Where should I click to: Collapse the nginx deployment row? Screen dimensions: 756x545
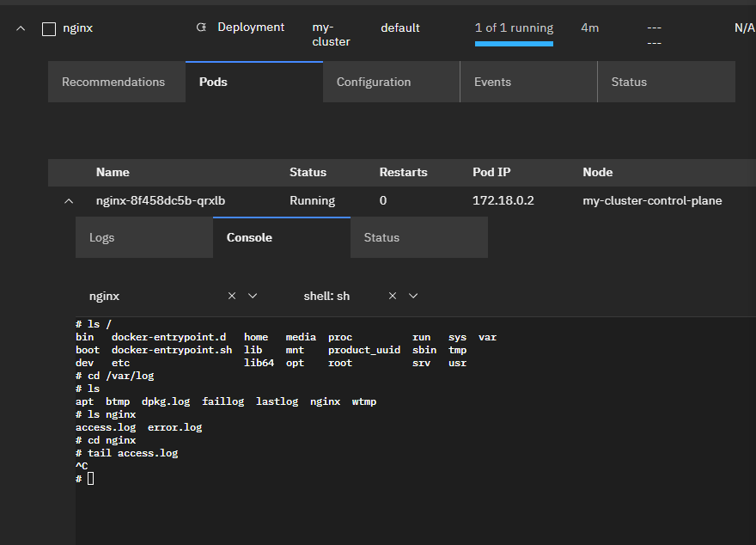tap(21, 28)
